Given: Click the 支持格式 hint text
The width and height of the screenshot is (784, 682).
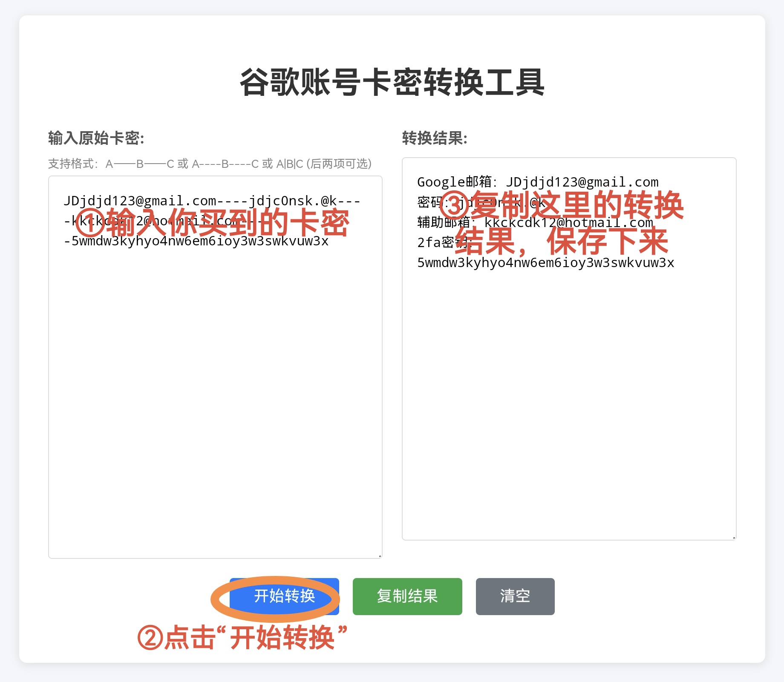Looking at the screenshot, I should click(210, 164).
